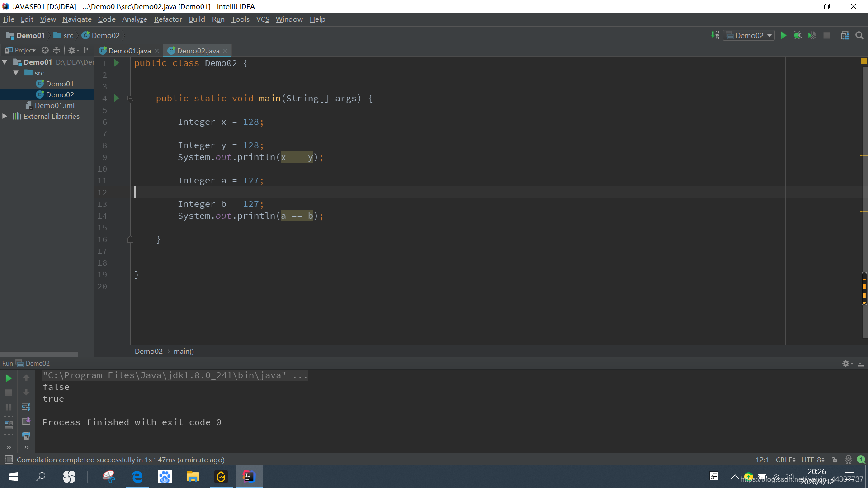868x488 pixels.
Task: Click warning stripe mark beside line 9
Action: [x=863, y=156]
